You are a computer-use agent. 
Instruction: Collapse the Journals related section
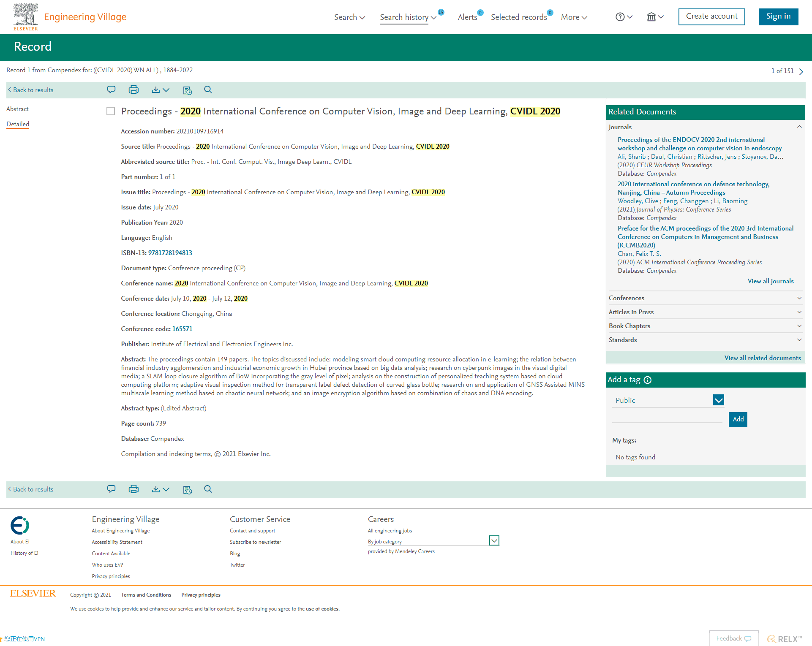pyautogui.click(x=799, y=127)
